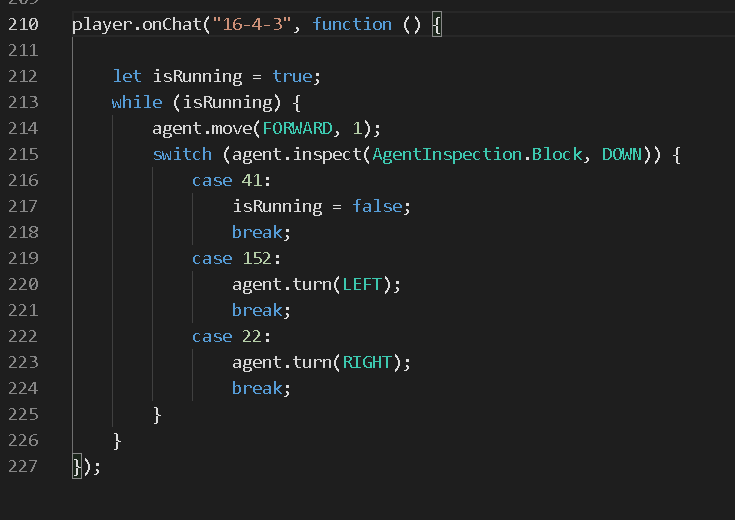Click the while keyword on line 213
This screenshot has width=735, height=520.
coord(137,102)
